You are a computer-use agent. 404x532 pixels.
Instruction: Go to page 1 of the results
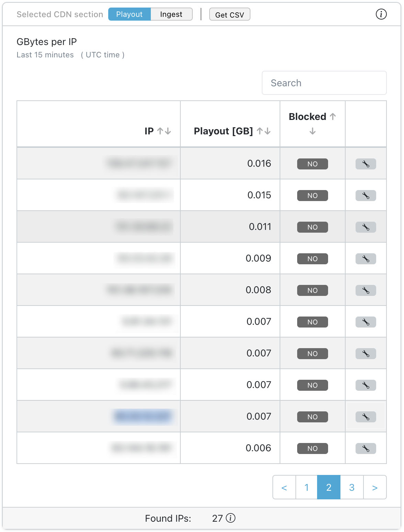coord(306,487)
